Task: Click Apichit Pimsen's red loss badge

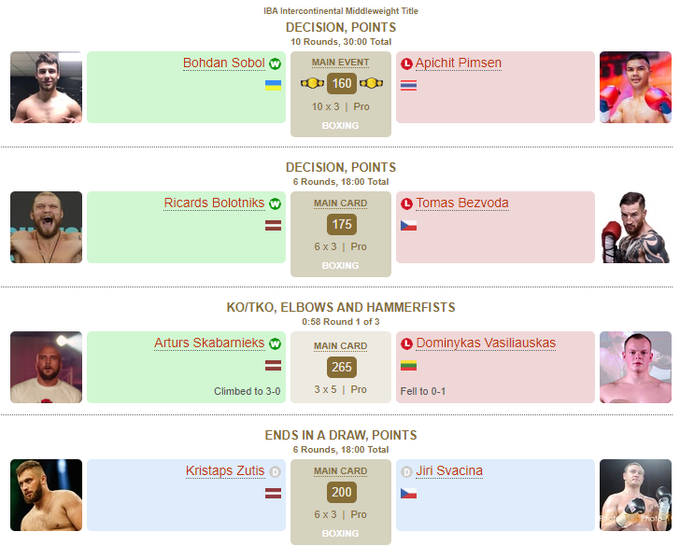Action: (x=406, y=63)
